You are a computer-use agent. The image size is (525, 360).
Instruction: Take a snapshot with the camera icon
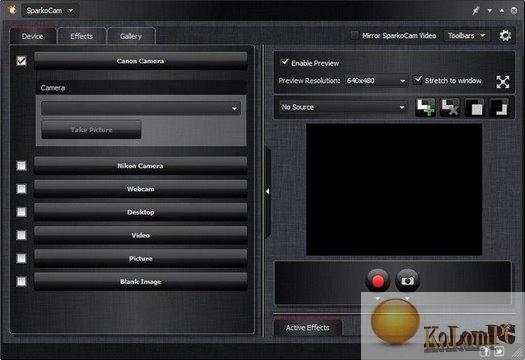click(407, 280)
